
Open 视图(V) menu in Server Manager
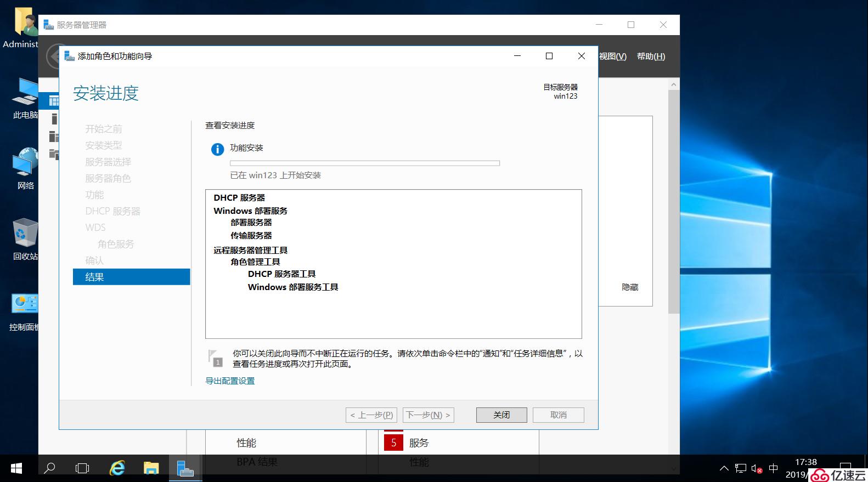click(612, 56)
